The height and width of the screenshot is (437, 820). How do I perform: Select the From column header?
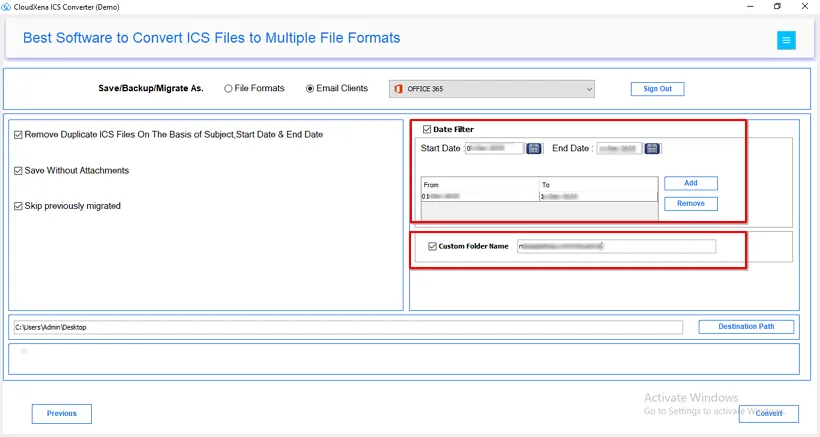480,185
